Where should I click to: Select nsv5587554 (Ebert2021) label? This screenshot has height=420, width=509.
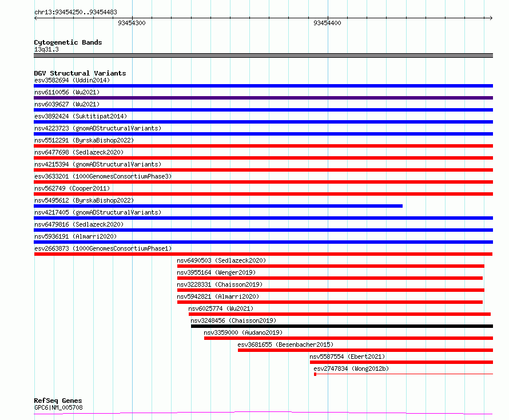coord(347,356)
